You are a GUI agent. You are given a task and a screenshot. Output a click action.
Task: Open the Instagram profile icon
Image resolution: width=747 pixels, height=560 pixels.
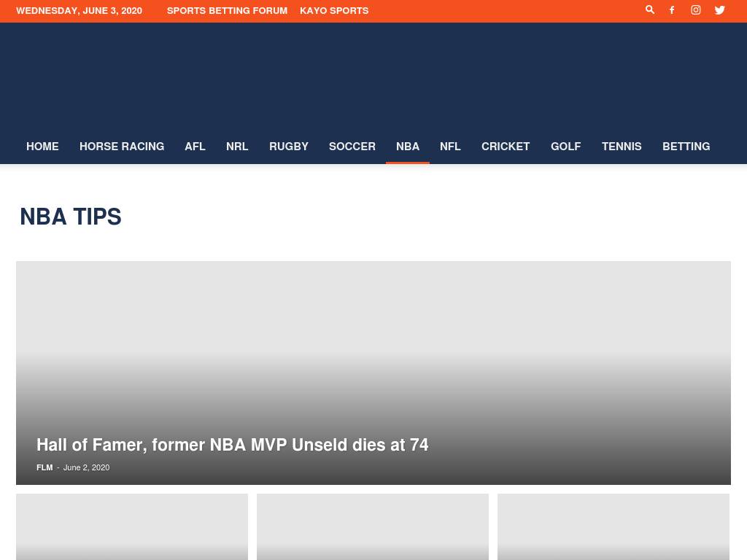(x=695, y=10)
